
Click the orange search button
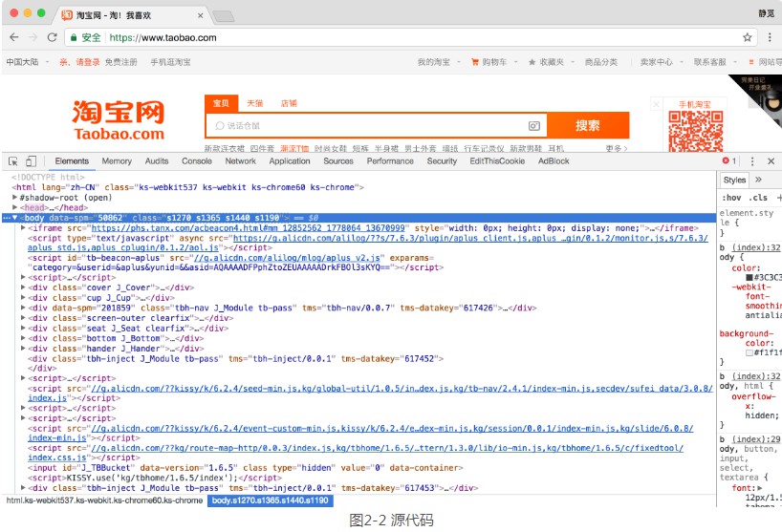(588, 125)
